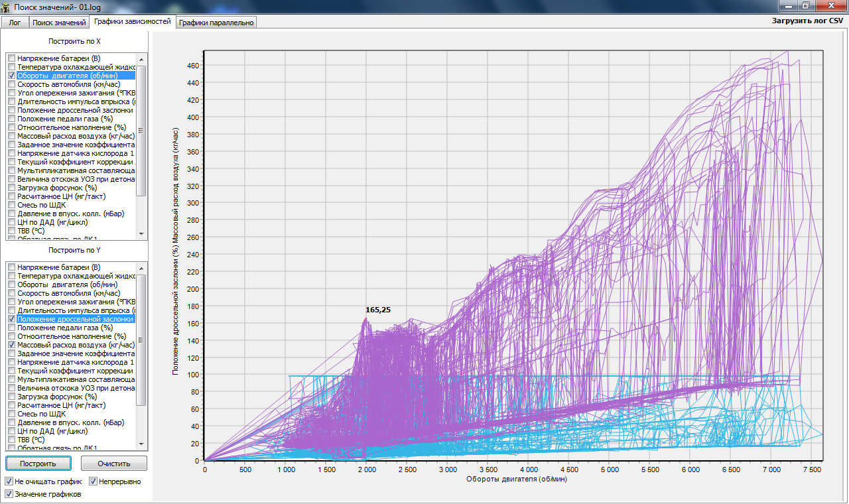
Task: Tick Температура охлаждающей жидкости in the Y list
Action: click(x=11, y=276)
